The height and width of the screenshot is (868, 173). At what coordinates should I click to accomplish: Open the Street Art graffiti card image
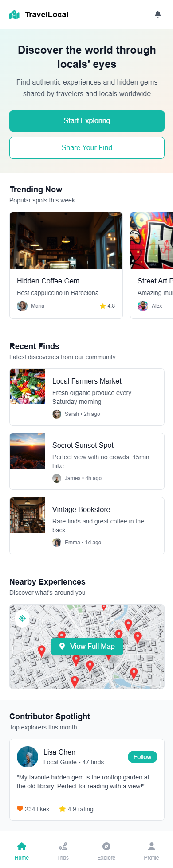pyautogui.click(x=152, y=240)
